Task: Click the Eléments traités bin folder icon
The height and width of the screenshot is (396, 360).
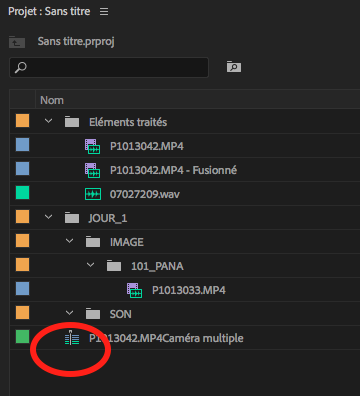Action: tap(72, 122)
